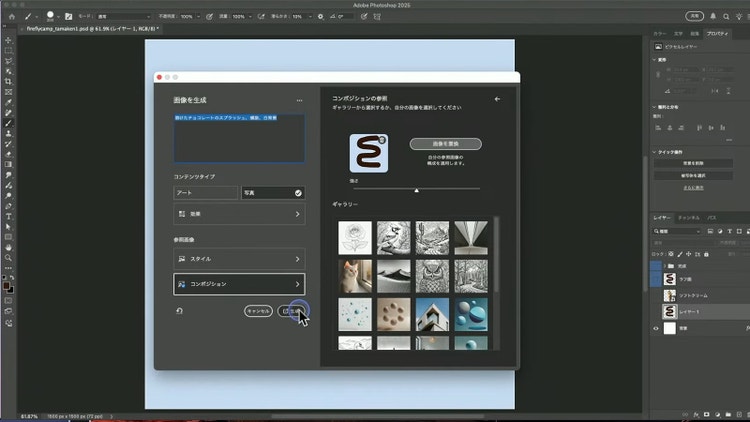Switch to the プロパティ tab
The width and height of the screenshot is (750, 422).
717,33
